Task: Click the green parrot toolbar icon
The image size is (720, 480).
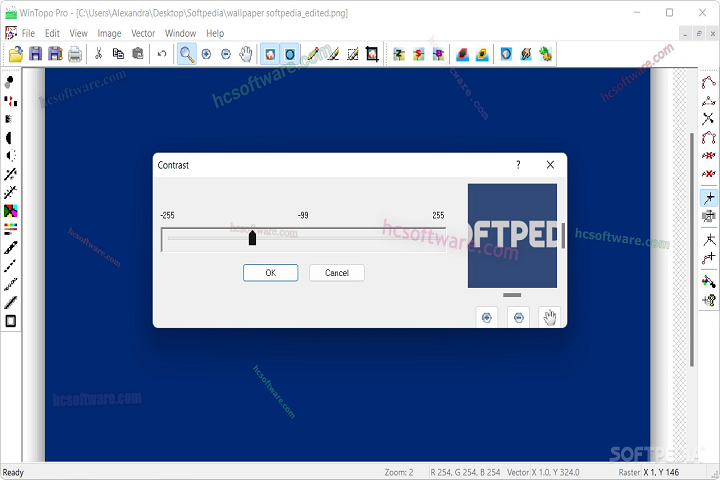Action: 546,54
